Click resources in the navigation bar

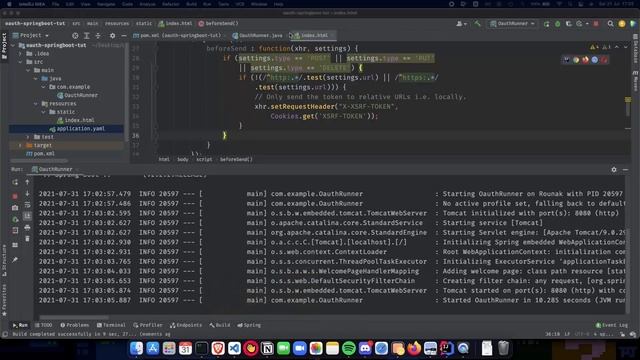point(117,24)
